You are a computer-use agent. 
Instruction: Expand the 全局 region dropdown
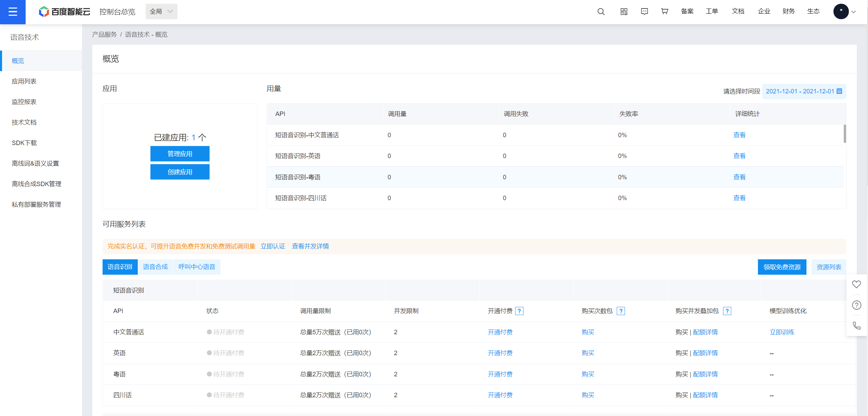161,12
